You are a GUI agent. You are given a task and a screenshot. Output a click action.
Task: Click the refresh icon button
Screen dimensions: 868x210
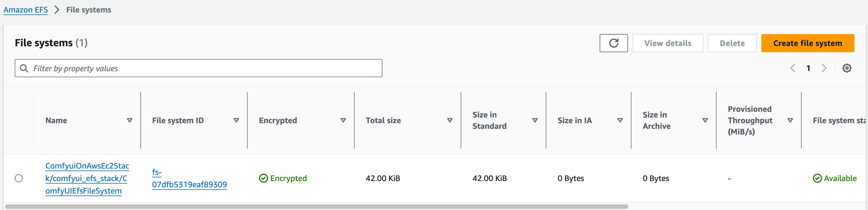pyautogui.click(x=614, y=43)
